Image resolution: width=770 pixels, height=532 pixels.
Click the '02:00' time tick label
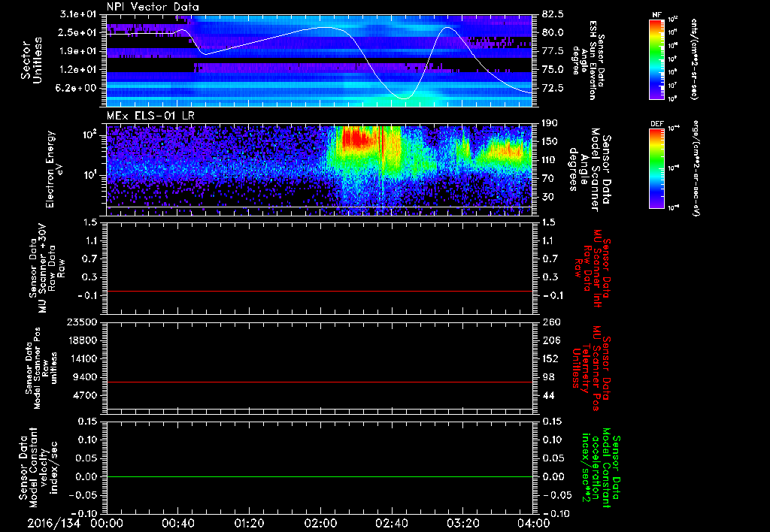[320, 523]
